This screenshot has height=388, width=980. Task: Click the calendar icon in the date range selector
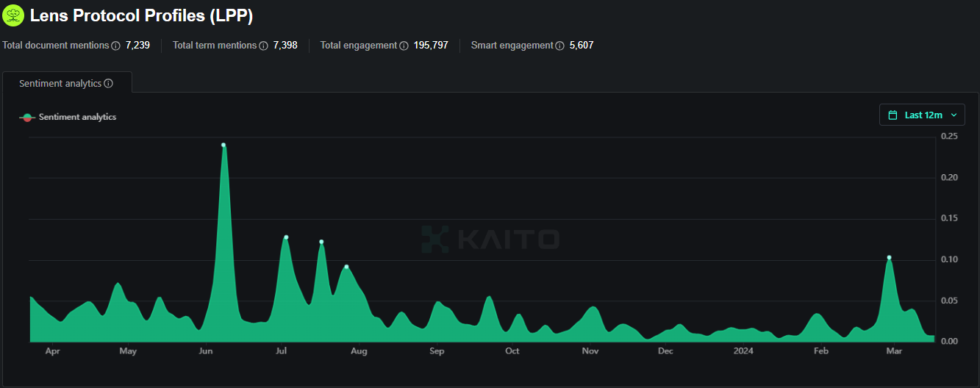point(893,115)
